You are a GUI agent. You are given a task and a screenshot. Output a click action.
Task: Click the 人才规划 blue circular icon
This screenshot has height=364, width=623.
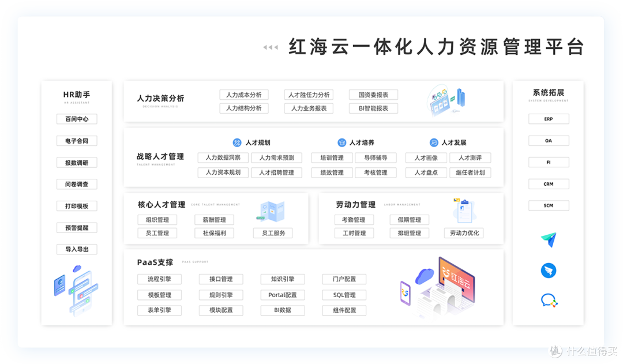point(237,142)
